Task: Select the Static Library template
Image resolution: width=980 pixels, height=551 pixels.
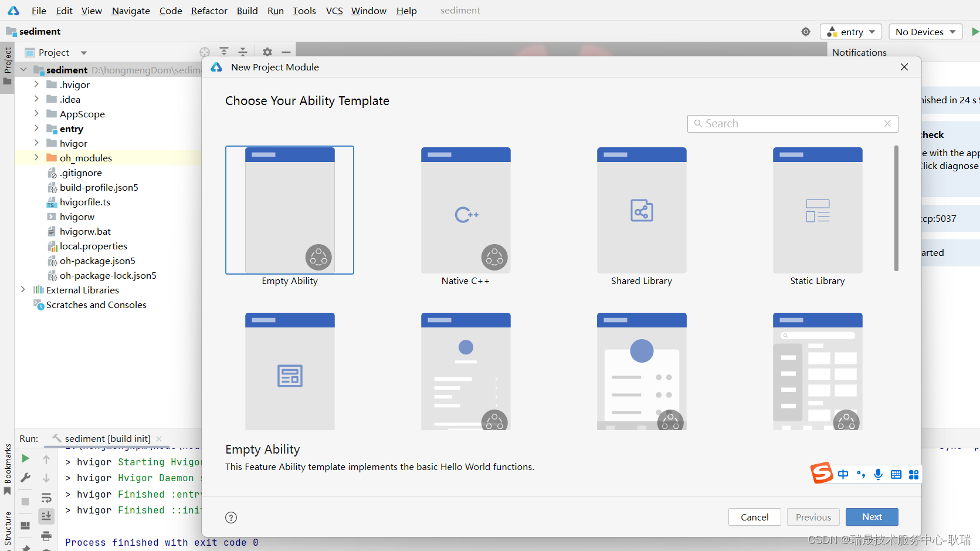Action: [818, 210]
